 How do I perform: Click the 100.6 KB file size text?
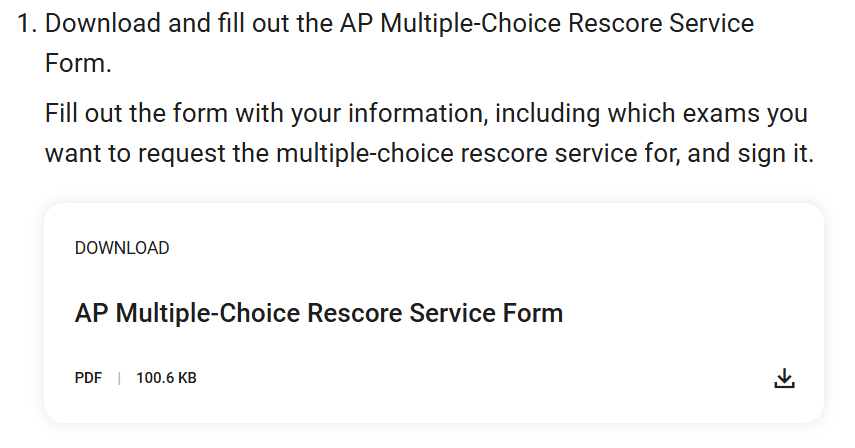[x=166, y=378]
